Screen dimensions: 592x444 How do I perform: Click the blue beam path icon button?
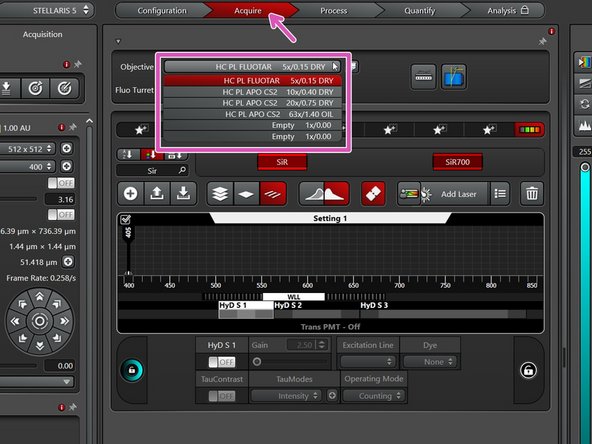pos(453,77)
